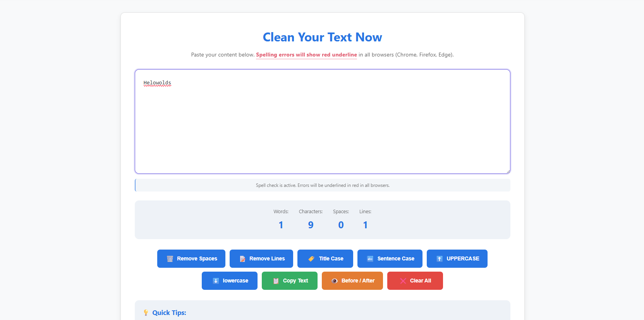Click the Characters count value 9
This screenshot has width=644, height=320.
(x=311, y=225)
